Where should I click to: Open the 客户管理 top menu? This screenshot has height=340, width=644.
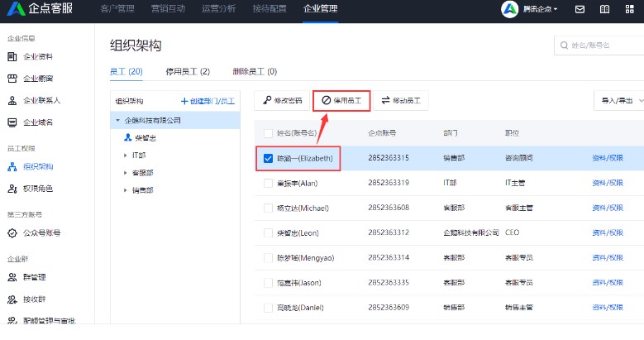tap(117, 10)
